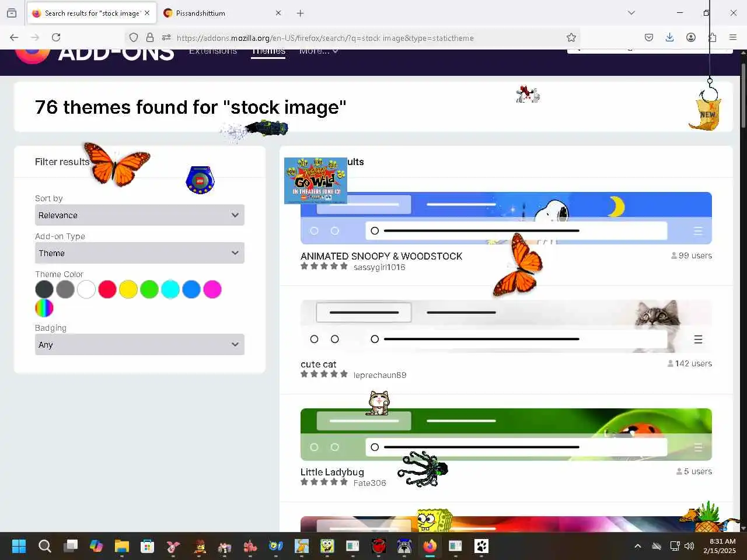Image resolution: width=747 pixels, height=560 pixels.
Task: Click the "cute cat" theme title
Action: pyautogui.click(x=318, y=364)
